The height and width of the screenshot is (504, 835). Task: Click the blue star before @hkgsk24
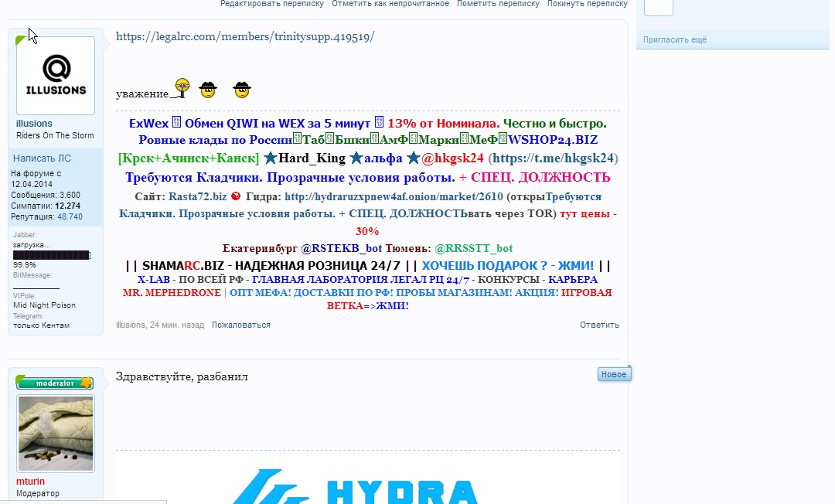(x=413, y=158)
